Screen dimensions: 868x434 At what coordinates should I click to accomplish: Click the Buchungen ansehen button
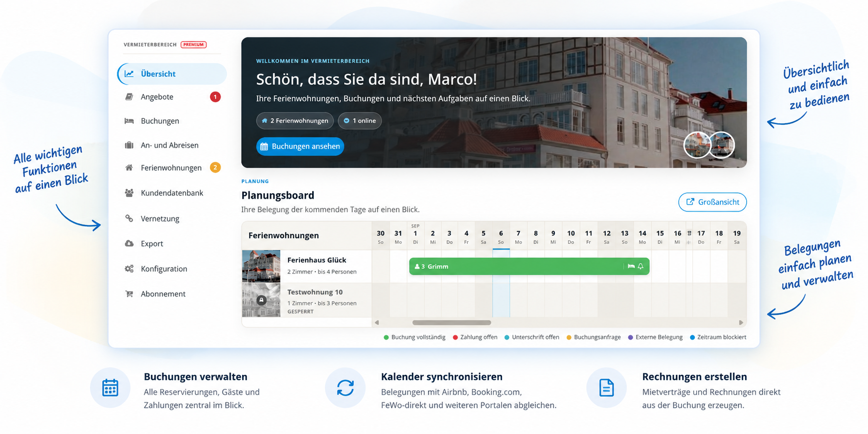[x=300, y=146]
